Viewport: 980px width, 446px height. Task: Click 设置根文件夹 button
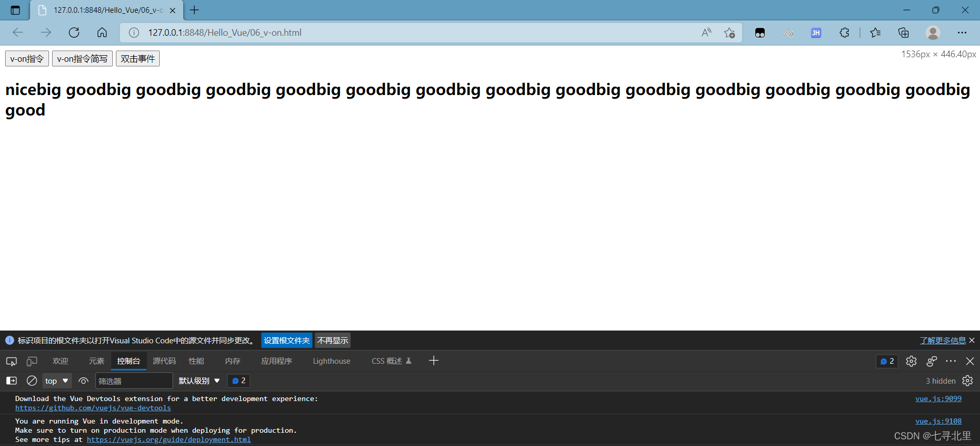(287, 341)
